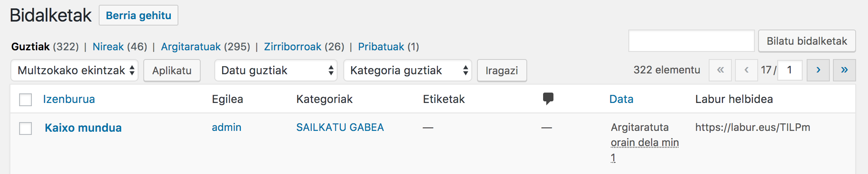The width and height of the screenshot is (868, 174).
Task: Switch to Zirriborroak drafts filter
Action: [292, 47]
